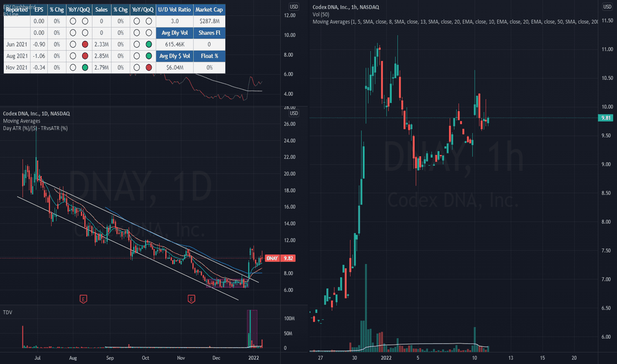The image size is (617, 364).
Task: Click the 20.00 price axis label
Action: (289, 173)
